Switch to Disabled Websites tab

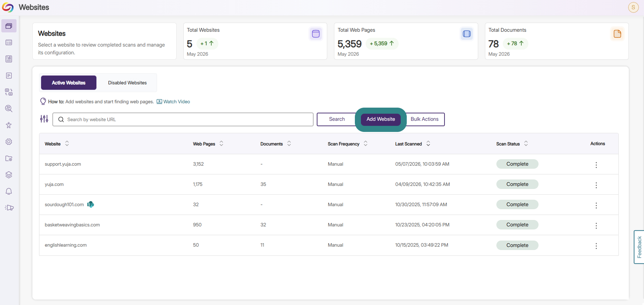click(x=127, y=83)
